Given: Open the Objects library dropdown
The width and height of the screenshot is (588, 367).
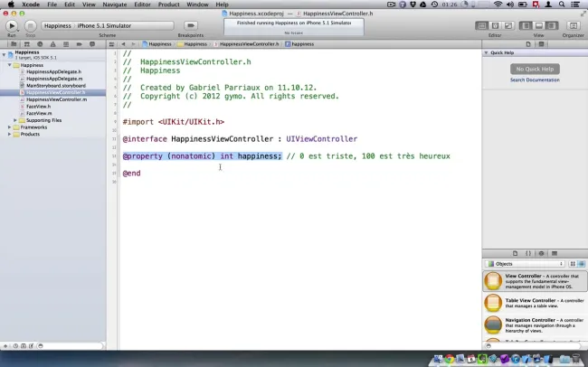Looking at the screenshot, I should click(x=525, y=264).
